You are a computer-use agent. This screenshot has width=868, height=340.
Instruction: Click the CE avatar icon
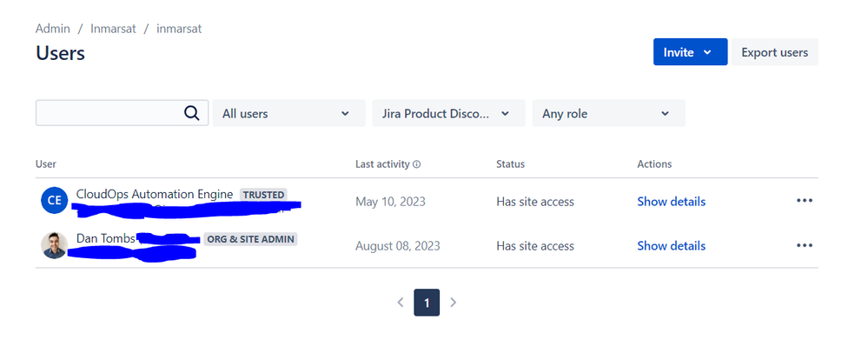point(54,201)
